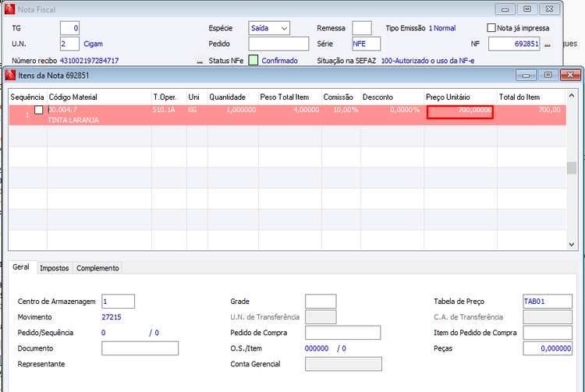Click the Nota Fiscal window app icon
Viewport: 585px width, 392px height.
tap(9, 9)
